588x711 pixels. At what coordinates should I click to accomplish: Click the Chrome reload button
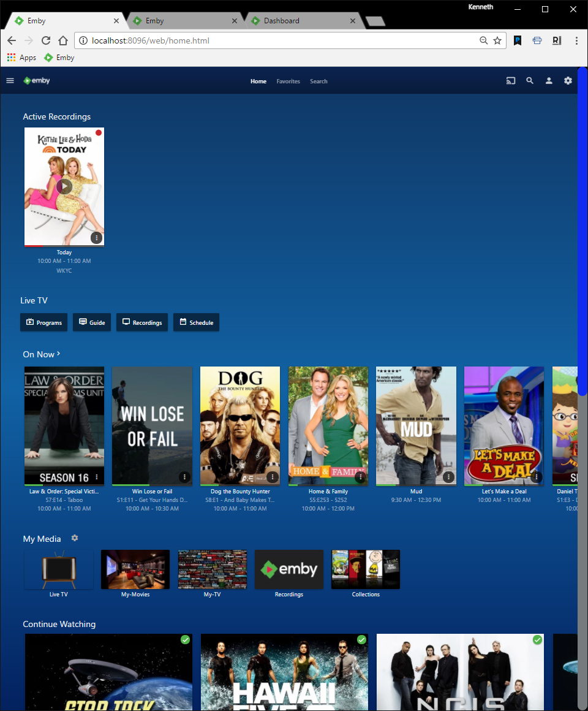(x=45, y=40)
